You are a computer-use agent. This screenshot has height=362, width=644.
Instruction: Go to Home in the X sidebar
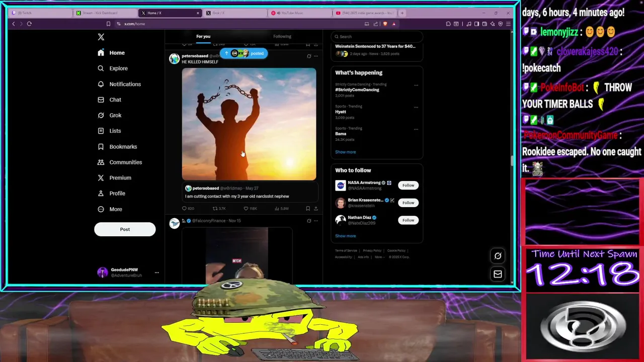click(111, 53)
